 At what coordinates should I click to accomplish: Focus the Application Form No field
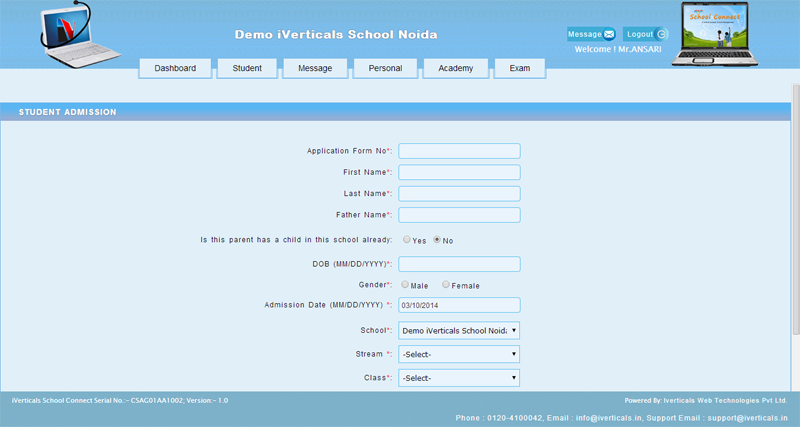(x=459, y=151)
